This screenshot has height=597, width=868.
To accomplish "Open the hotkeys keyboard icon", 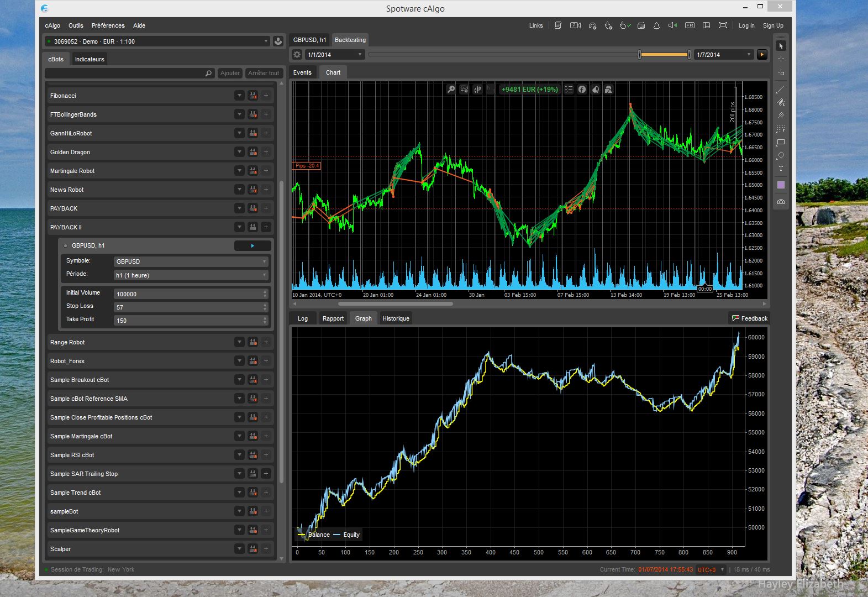I will click(641, 25).
